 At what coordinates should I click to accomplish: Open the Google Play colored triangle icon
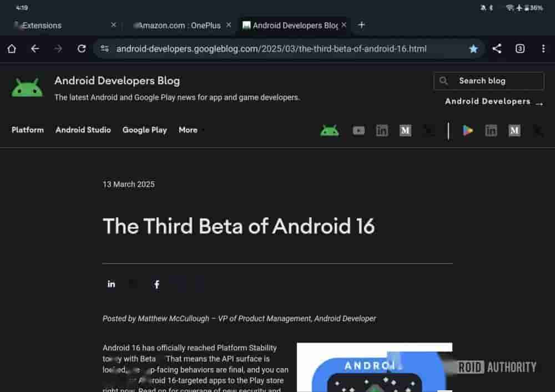(468, 131)
